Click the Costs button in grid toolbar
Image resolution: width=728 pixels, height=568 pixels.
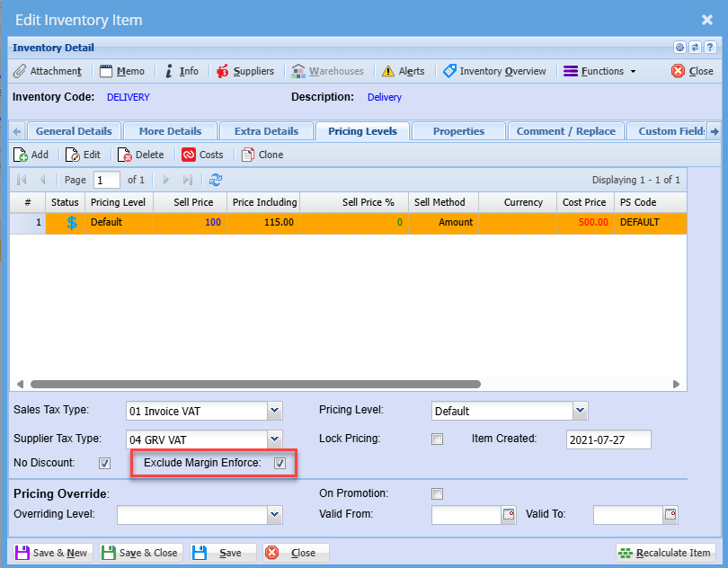point(202,155)
